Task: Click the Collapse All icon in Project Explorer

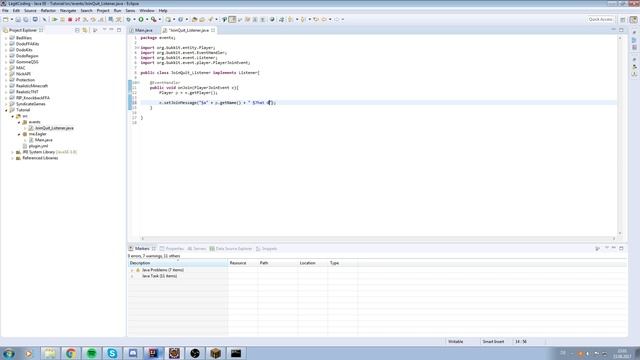Action: tap(77, 30)
